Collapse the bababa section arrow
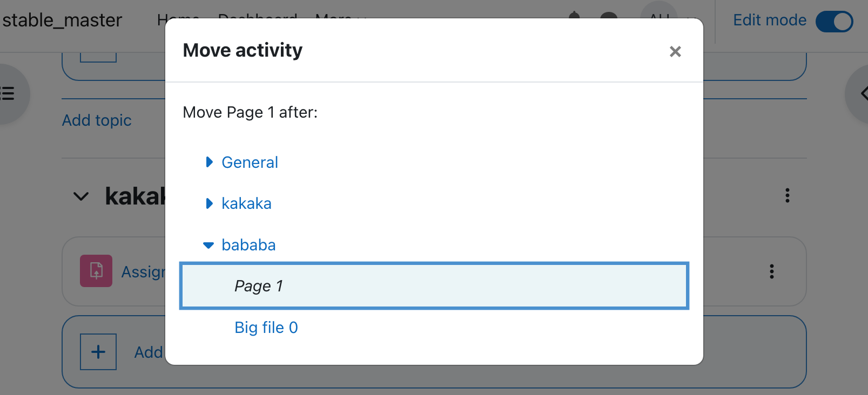This screenshot has width=868, height=395. pyautogui.click(x=208, y=246)
